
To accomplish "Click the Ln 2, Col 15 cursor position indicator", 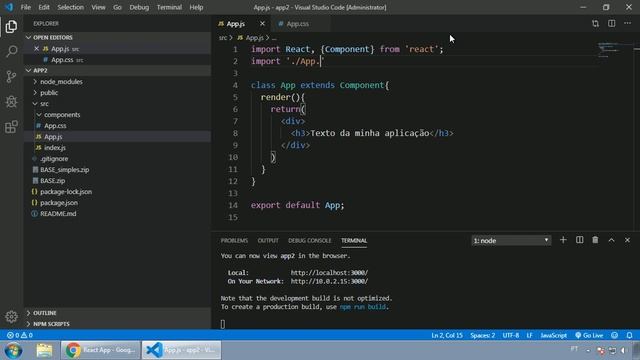I will [447, 335].
